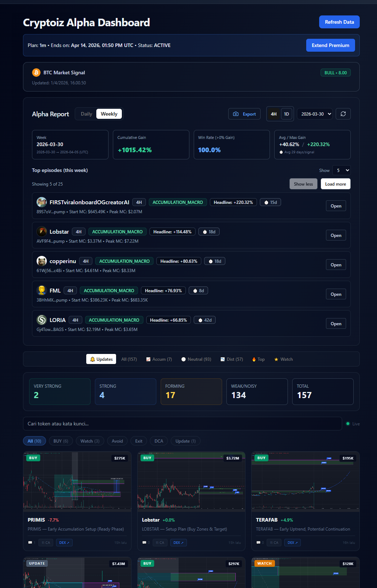377x588 pixels.
Task: Filter cards by the Watch (3) chip
Action: tap(90, 441)
